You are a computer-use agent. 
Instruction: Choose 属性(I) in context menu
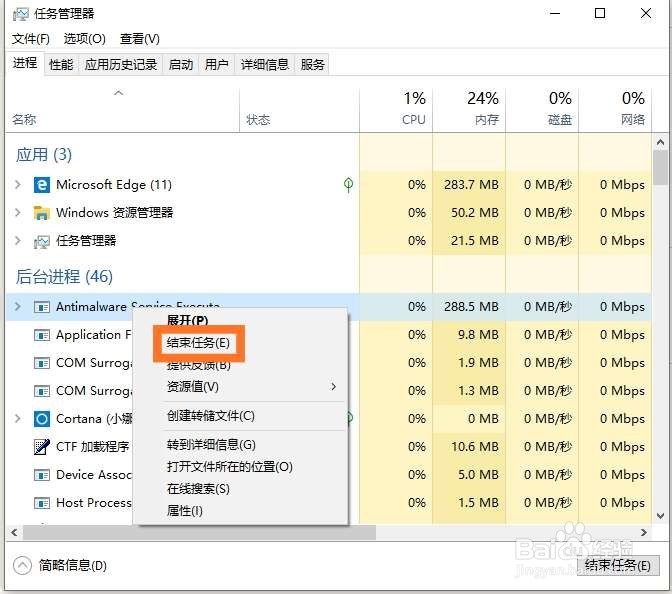pos(185,511)
